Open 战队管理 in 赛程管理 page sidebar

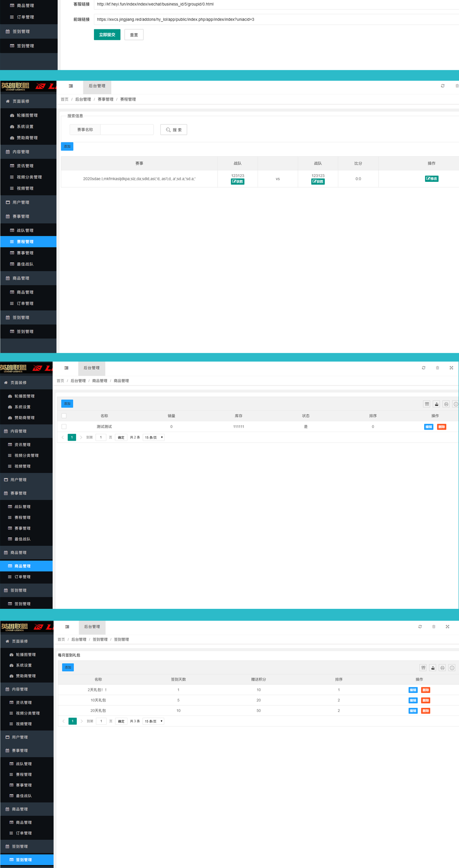(x=28, y=230)
